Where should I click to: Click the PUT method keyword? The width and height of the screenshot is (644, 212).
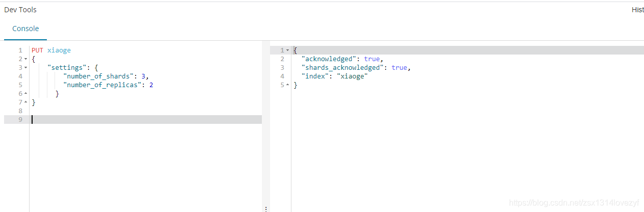tap(37, 50)
